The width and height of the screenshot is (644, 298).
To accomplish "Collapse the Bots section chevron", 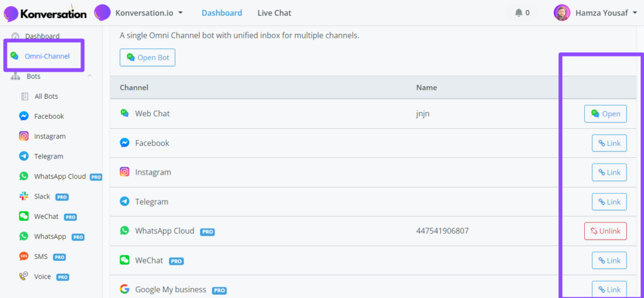I will [x=90, y=76].
